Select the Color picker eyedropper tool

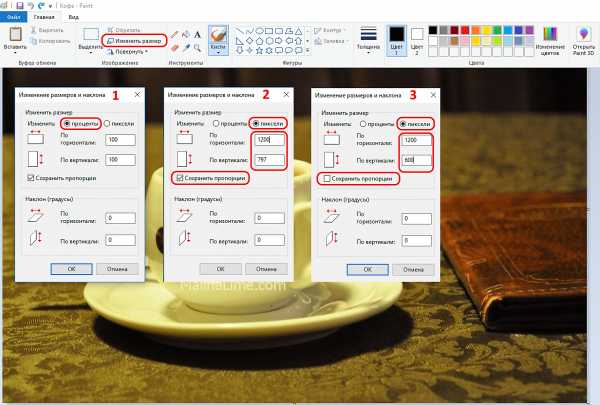tap(186, 48)
